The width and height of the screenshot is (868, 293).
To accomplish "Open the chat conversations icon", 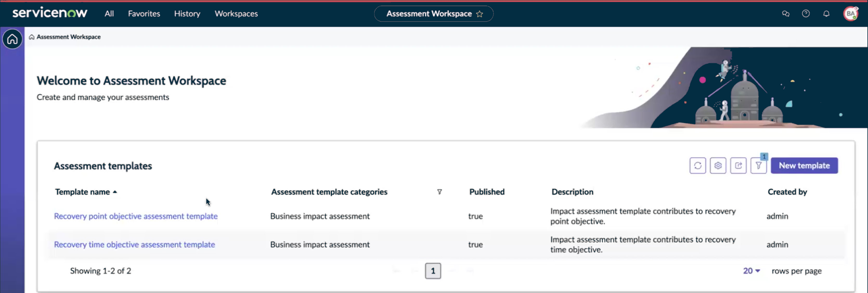I will coord(786,14).
